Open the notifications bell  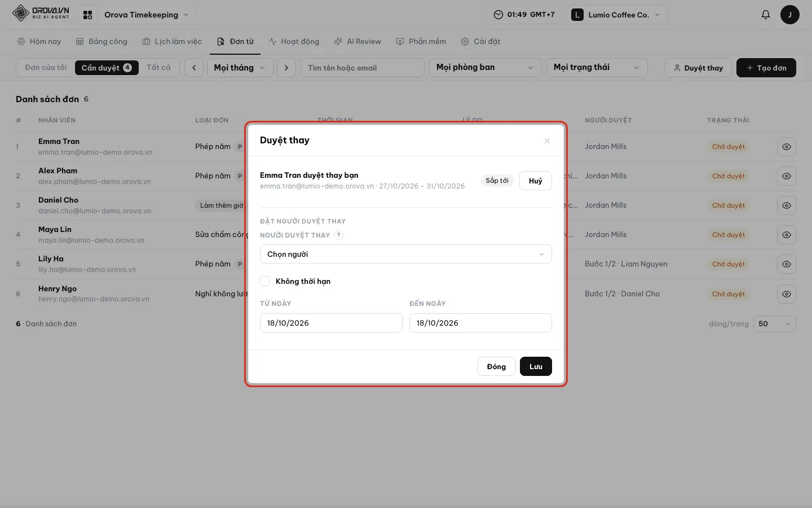[x=766, y=15]
